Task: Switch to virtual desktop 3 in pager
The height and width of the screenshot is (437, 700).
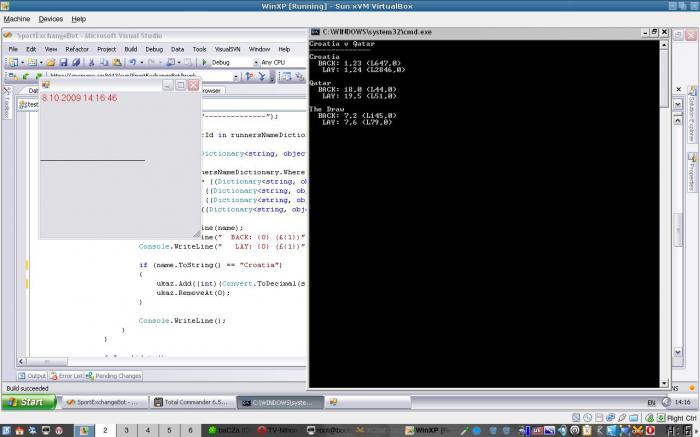Action: pyautogui.click(x=126, y=430)
